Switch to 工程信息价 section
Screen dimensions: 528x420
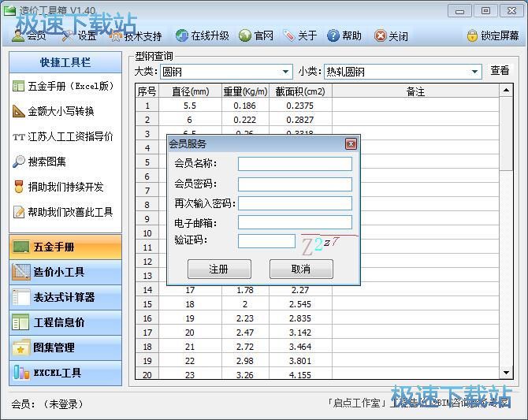[65, 322]
